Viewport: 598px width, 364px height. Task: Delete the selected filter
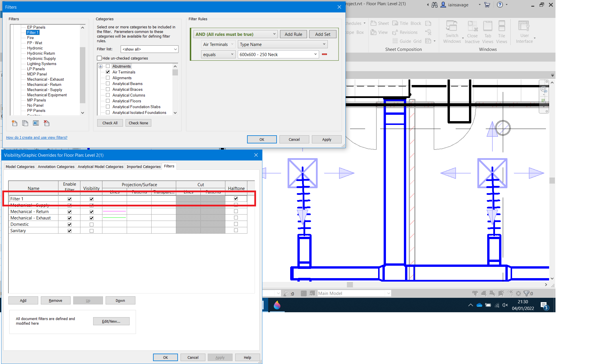[x=46, y=123]
